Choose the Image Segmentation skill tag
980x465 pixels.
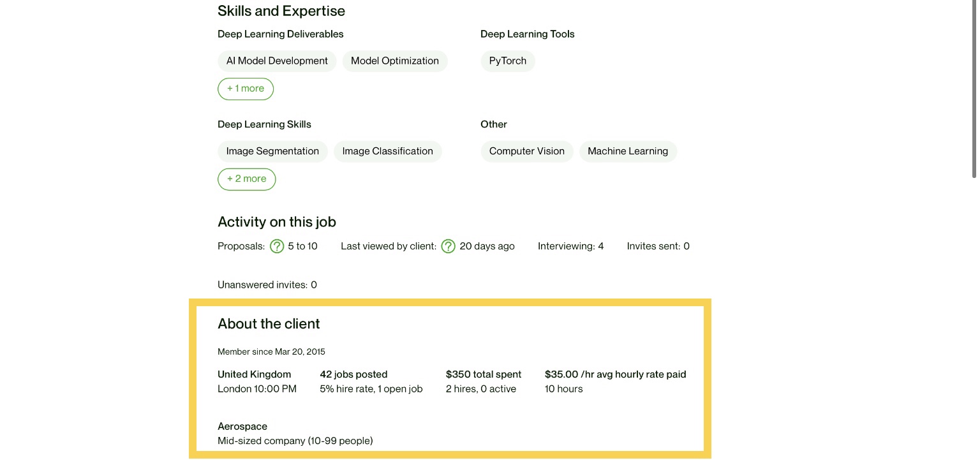click(272, 151)
